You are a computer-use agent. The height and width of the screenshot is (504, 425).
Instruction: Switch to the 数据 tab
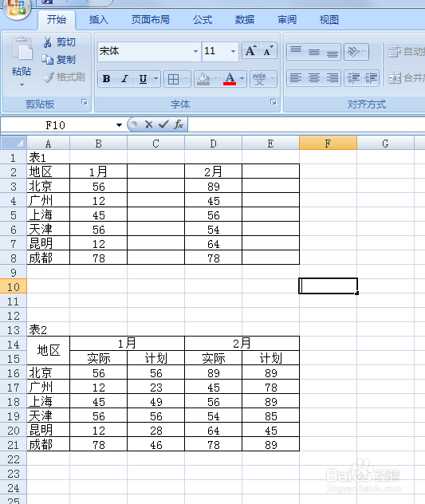click(245, 20)
